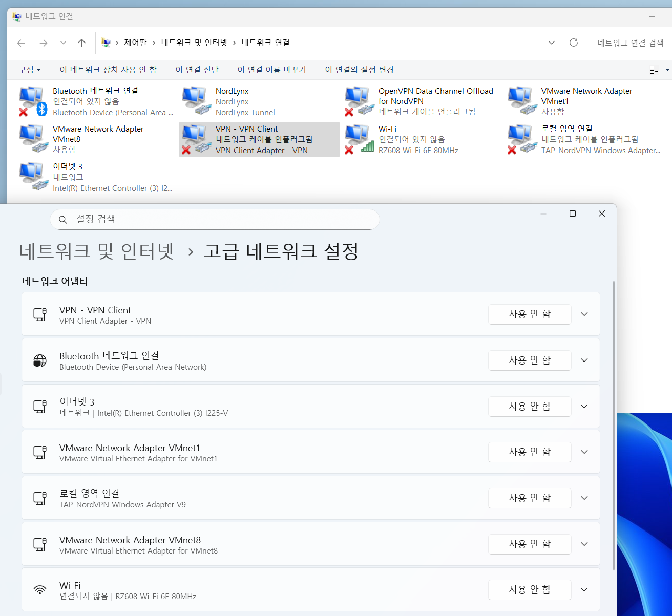Image resolution: width=672 pixels, height=616 pixels.
Task: Expand the VMware VMnet8 adapter details
Action: pyautogui.click(x=584, y=544)
